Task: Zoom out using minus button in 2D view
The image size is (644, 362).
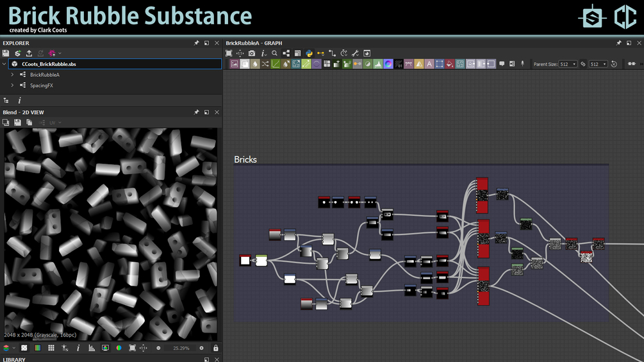Action: pyautogui.click(x=158, y=348)
